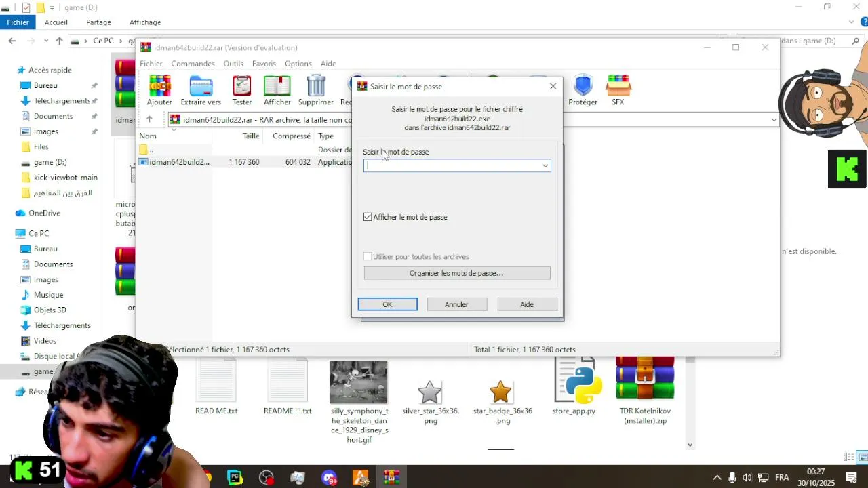Click the up-folder arrow in WinRAR
This screenshot has height=488, width=868.
[x=149, y=119]
